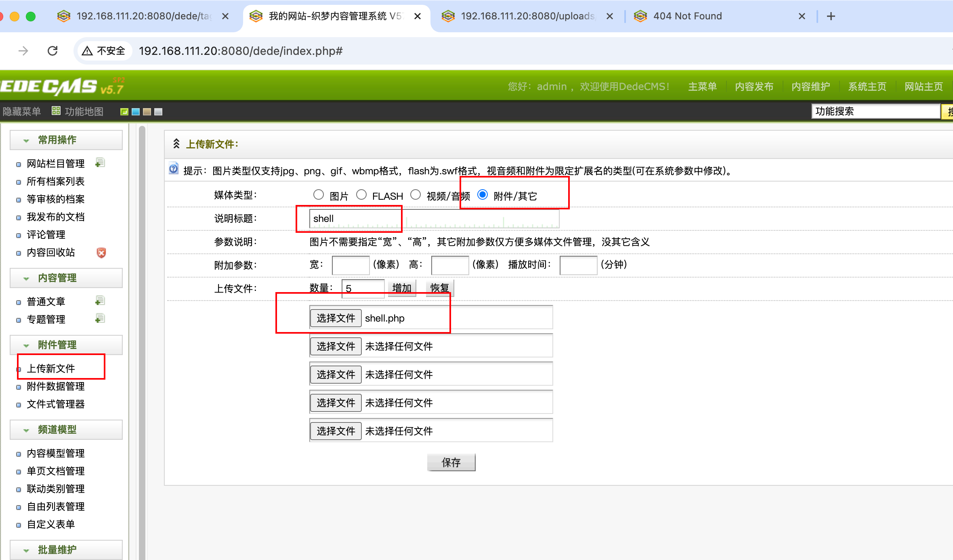The height and width of the screenshot is (560, 953).
Task: Switch to the 404 Not Found tab
Action: coord(686,16)
